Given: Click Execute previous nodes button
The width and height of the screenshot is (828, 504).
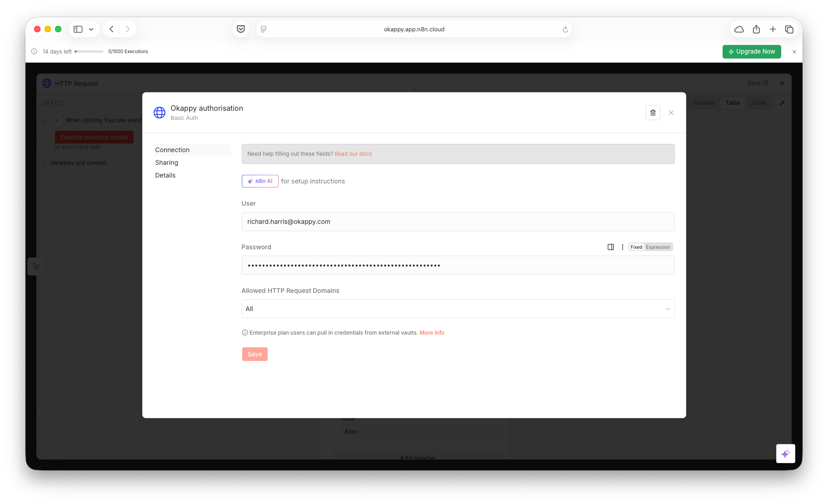Looking at the screenshot, I should tap(94, 137).
